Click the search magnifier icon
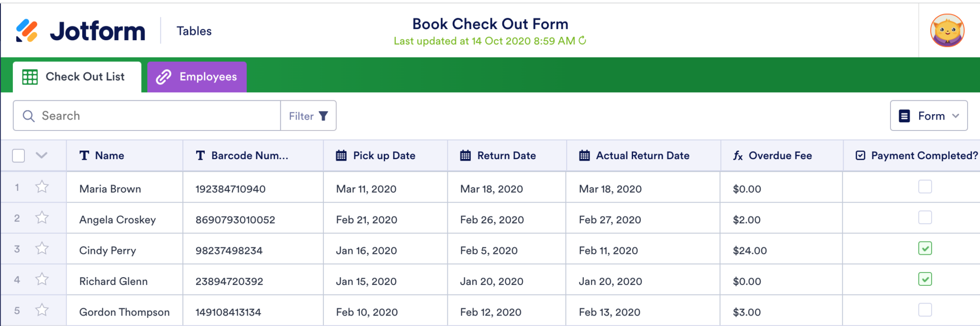 (x=29, y=116)
